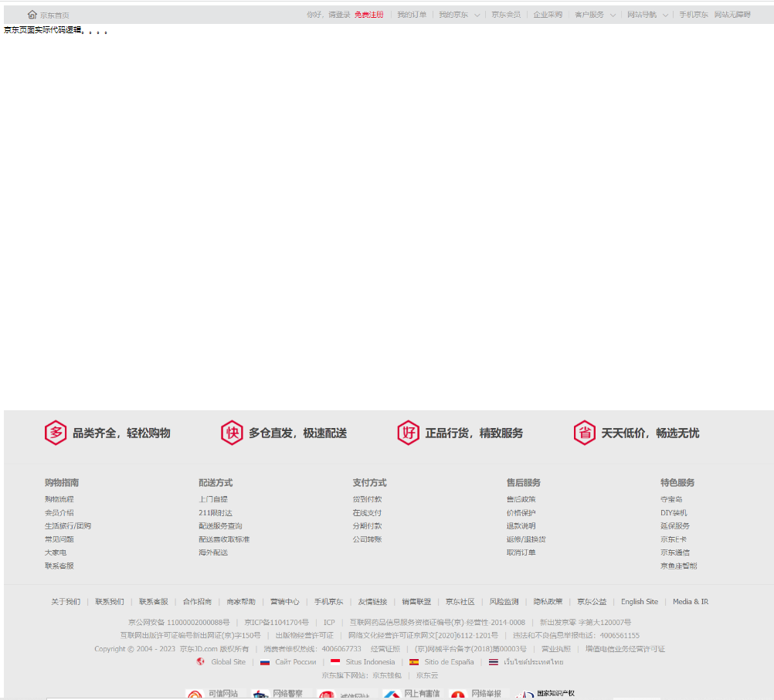Open the 隐私政策 footer link
The width and height of the screenshot is (774, 700).
[548, 601]
